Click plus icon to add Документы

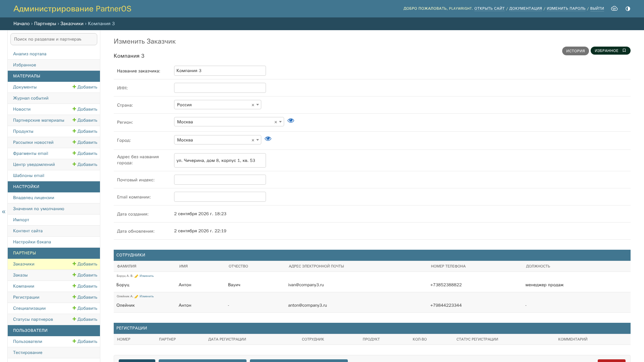[74, 87]
